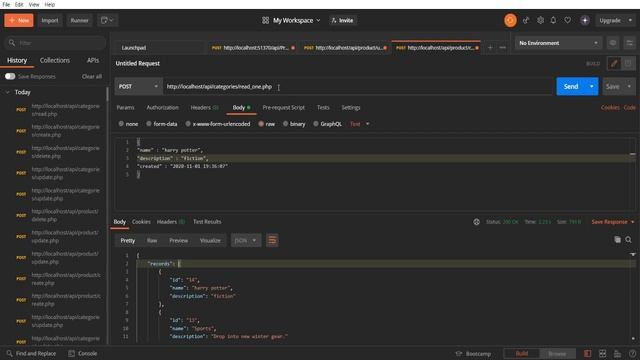Toggle the Save Responses switch
640x360 pixels.
tap(10, 76)
